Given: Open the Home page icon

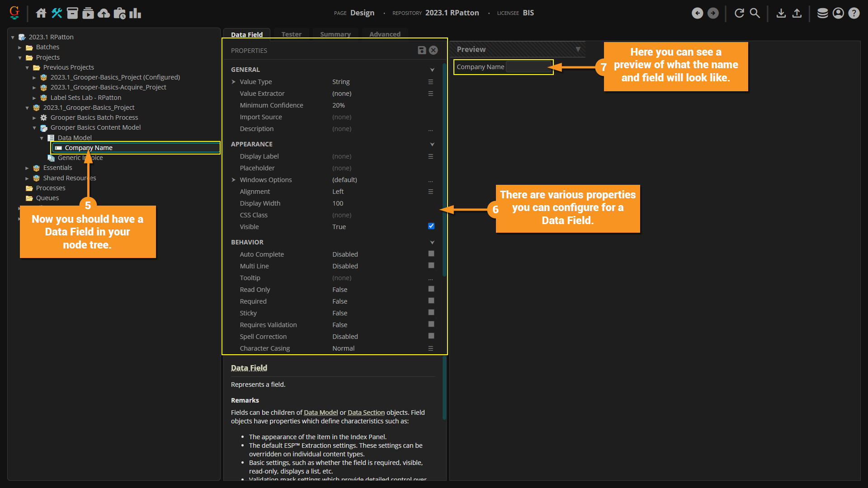Looking at the screenshot, I should [41, 13].
